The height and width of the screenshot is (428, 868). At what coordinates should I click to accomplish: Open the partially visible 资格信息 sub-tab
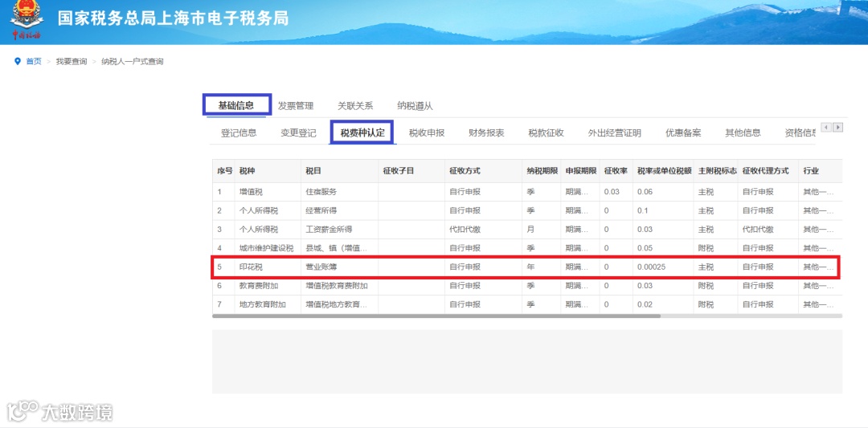(x=800, y=132)
